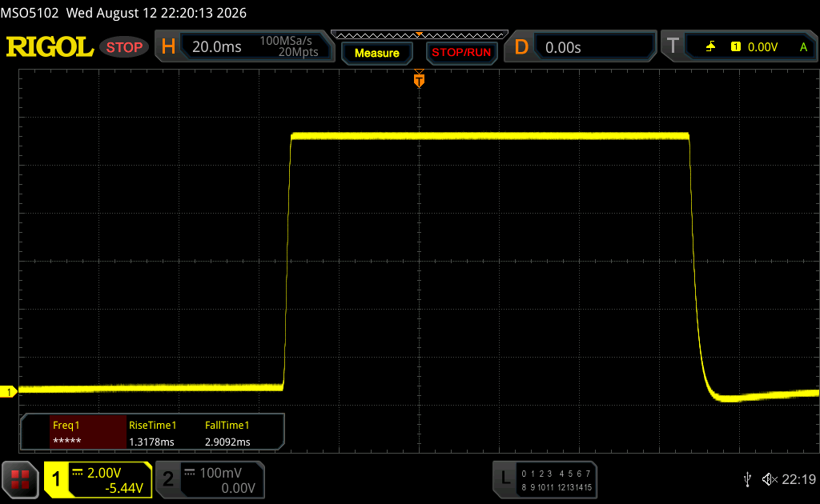This screenshot has width=820, height=504.
Task: Click channel 1 offset -5.44V
Action: tap(124, 488)
